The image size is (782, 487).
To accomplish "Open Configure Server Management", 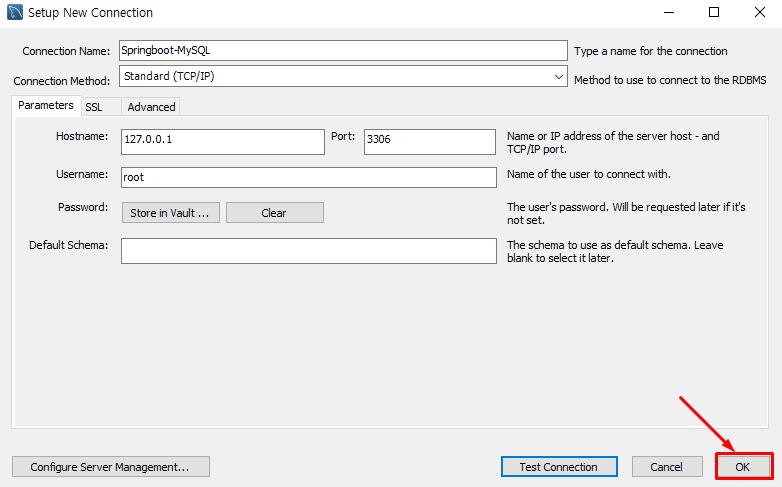I will click(x=111, y=467).
